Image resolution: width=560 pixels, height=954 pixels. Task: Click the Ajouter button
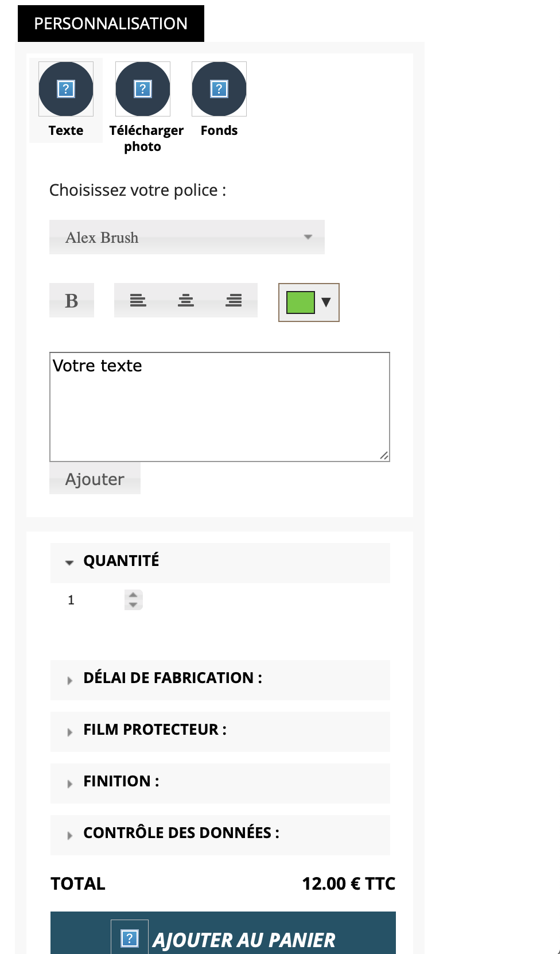(x=95, y=478)
